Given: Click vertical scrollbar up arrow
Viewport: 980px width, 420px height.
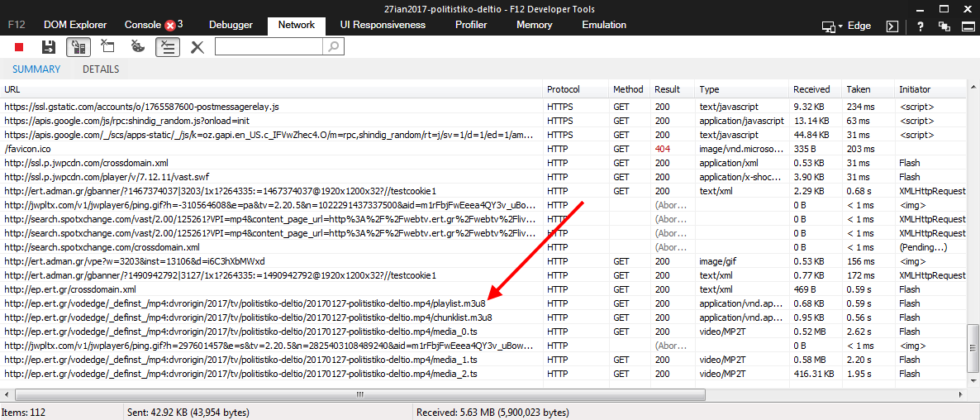Looking at the screenshot, I should point(973,88).
